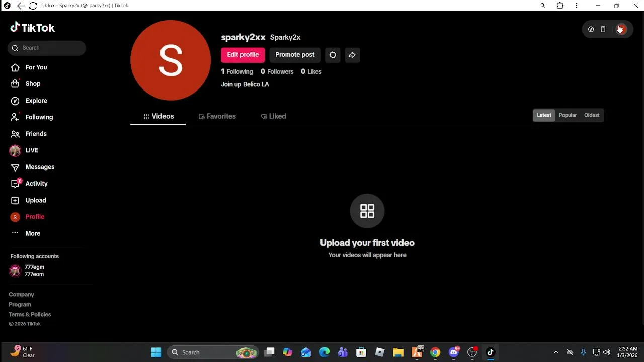The image size is (644, 362).
Task: Sort videos by Popular
Action: click(568, 115)
